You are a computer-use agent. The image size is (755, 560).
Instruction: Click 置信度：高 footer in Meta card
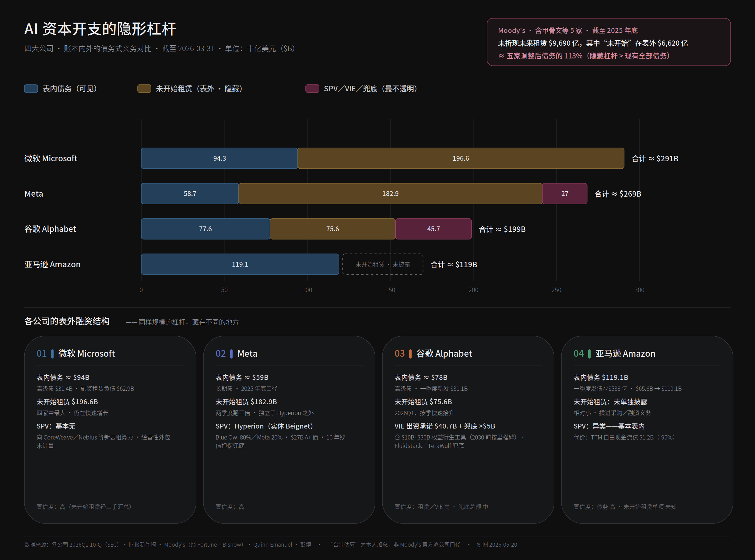coord(230,507)
